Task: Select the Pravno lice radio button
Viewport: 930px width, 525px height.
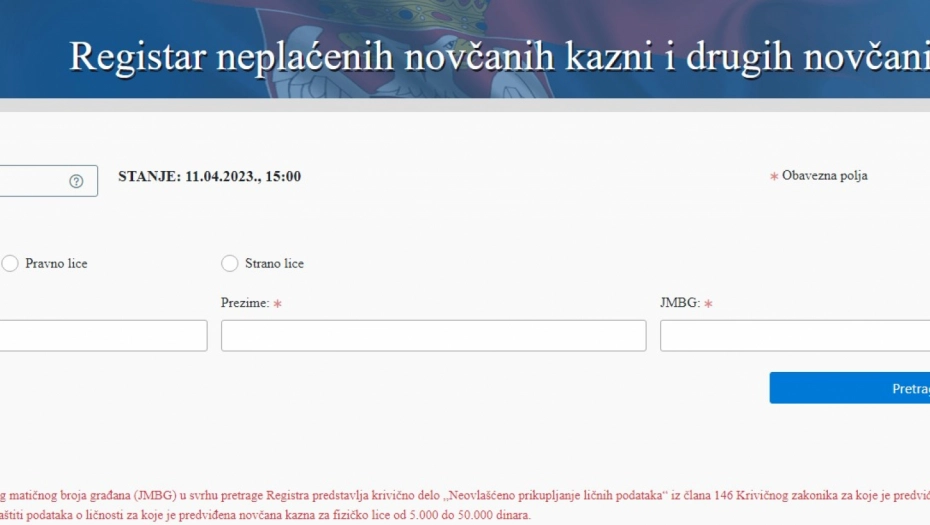Action: pyautogui.click(x=10, y=264)
